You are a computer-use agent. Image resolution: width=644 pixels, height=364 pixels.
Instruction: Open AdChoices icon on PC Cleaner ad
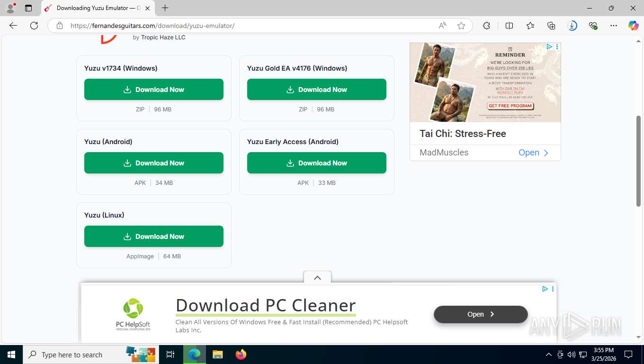click(x=545, y=289)
